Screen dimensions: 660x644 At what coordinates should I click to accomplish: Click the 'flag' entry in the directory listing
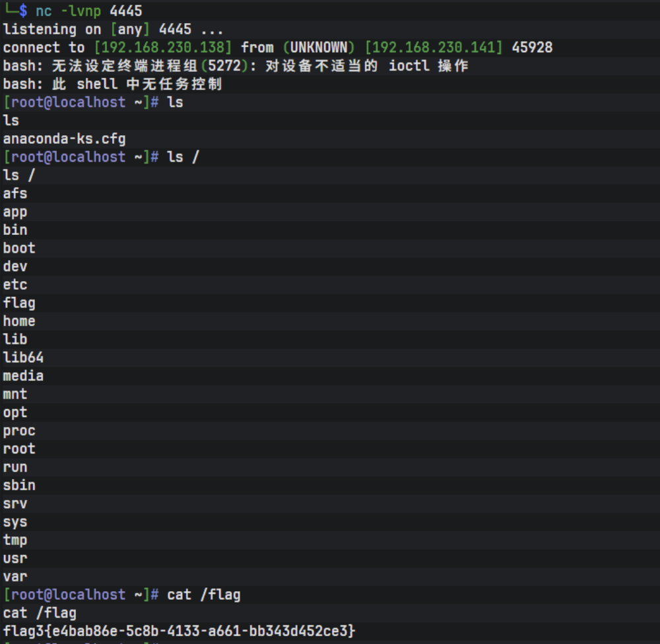pos(19,303)
